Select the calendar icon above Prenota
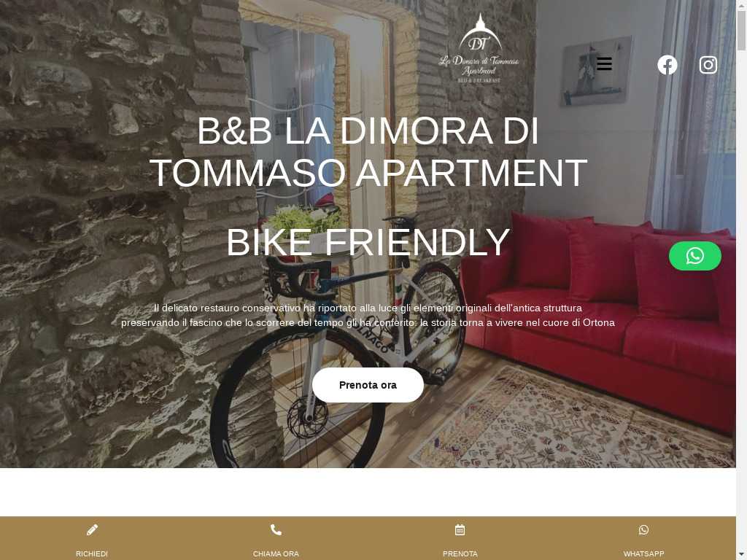The image size is (747, 560). tap(460, 529)
